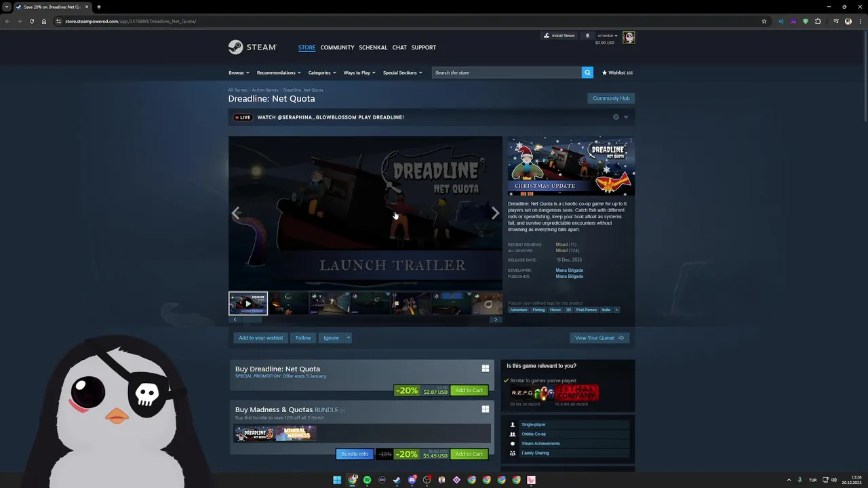
Task: Reload the page with browser refresh icon
Action: (32, 21)
